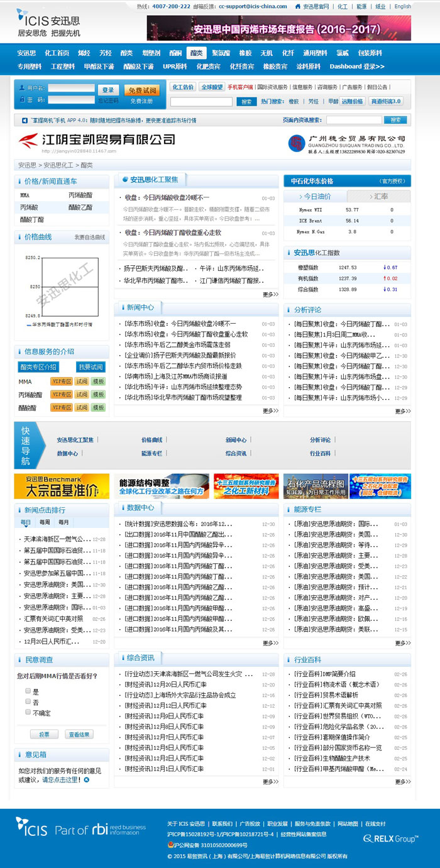Click the blue dot icon before 安迅思化工聚焦
Viewport: 440px width, 868px height.
coord(125,180)
